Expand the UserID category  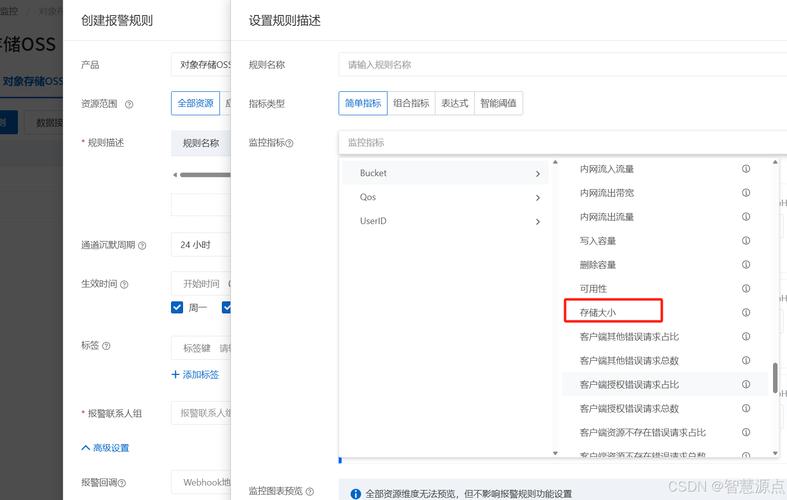point(445,221)
